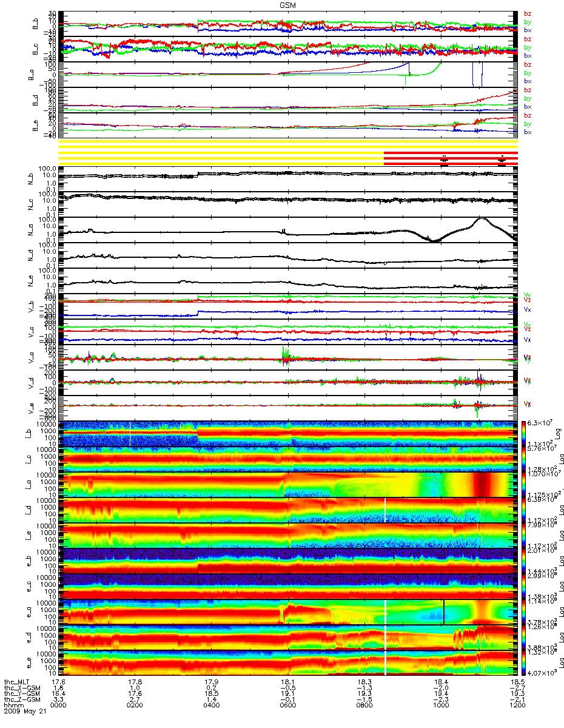The width and height of the screenshot is (564, 728).
Task: Click the 3.3 Z-GSM position value
Action: tap(58, 700)
